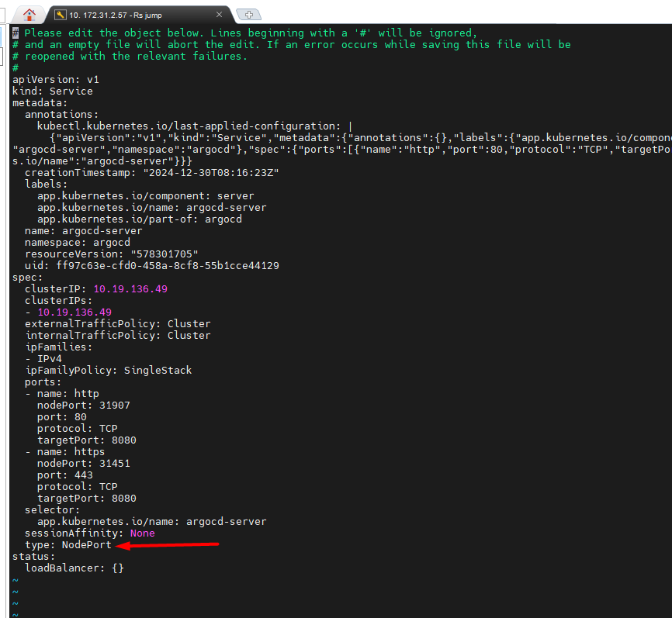Click 'ipFamilyPolicy: SingleStack' line
The width and height of the screenshot is (672, 618).
[108, 371]
